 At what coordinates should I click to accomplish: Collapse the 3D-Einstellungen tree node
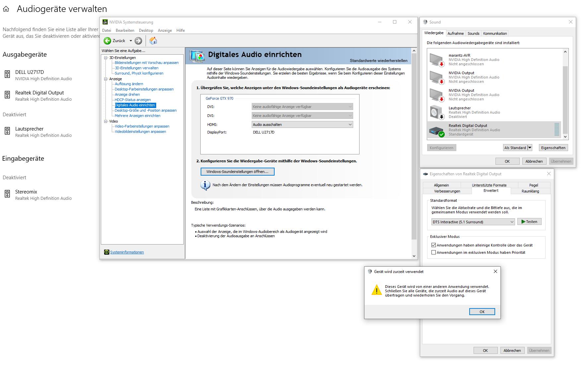[106, 58]
